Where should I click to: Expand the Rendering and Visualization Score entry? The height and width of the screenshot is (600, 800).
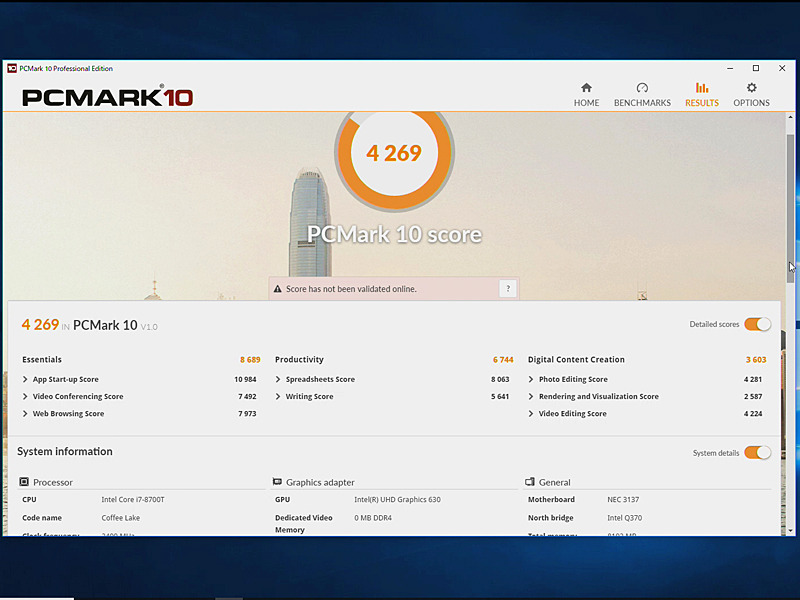pyautogui.click(x=529, y=396)
